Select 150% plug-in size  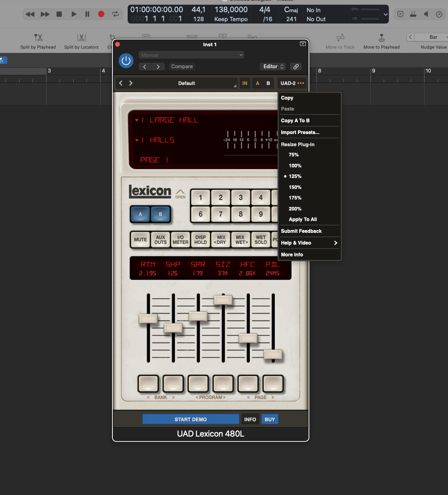[309, 187]
